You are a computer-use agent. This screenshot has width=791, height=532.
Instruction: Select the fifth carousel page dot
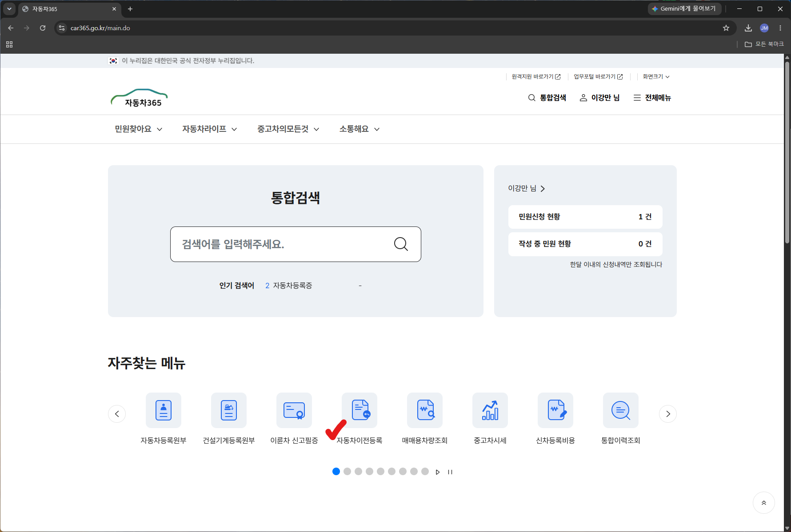pyautogui.click(x=381, y=472)
